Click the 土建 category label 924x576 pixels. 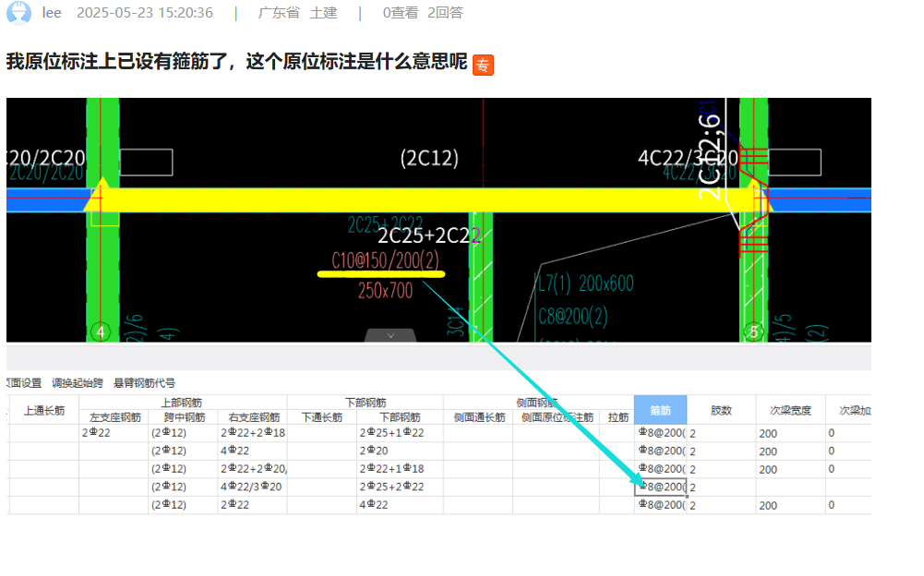point(323,13)
